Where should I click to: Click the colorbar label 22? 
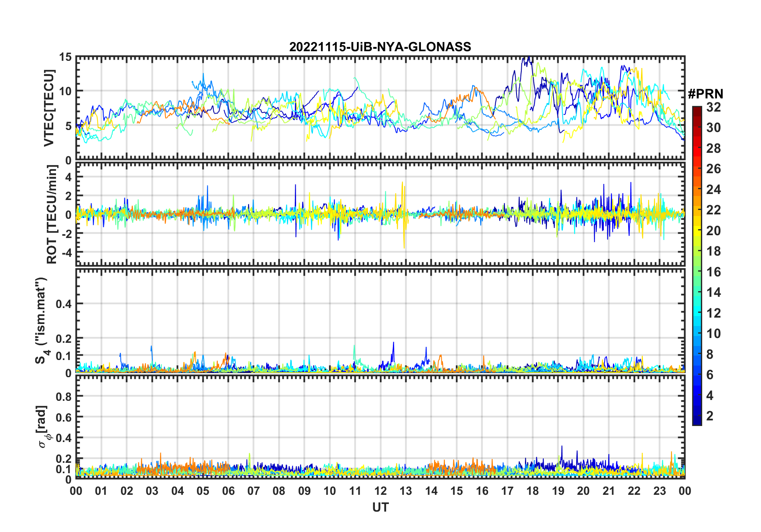713,210
